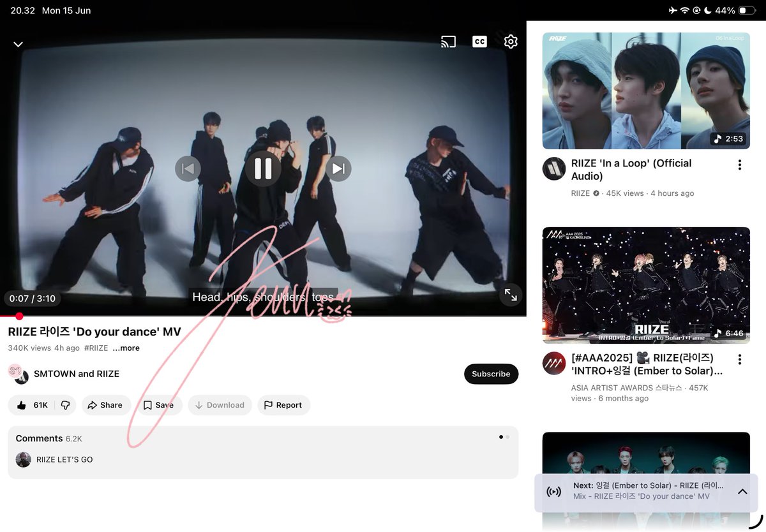Click the greyed Download button

coord(220,405)
